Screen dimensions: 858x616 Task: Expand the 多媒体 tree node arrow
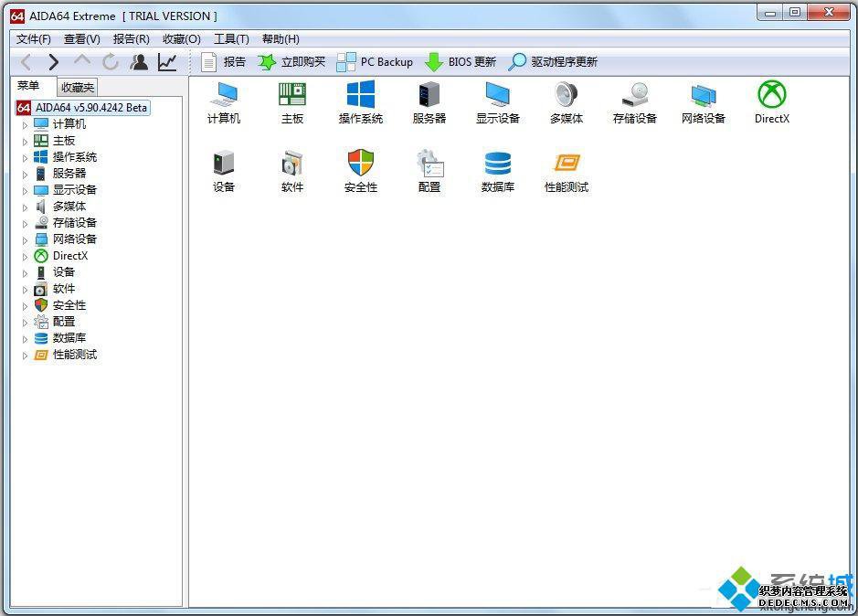(25, 207)
